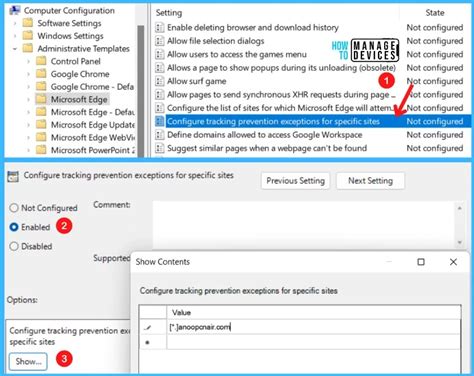Click the Software Settings folder icon
Screen dimensions: 474x376
point(28,23)
